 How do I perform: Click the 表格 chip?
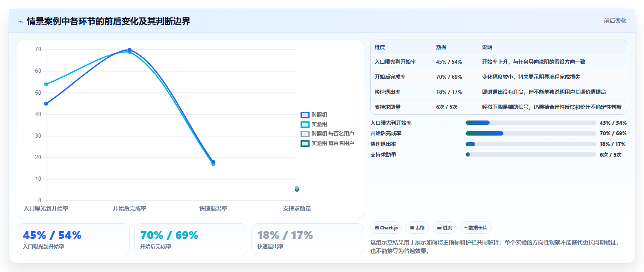coord(417,228)
